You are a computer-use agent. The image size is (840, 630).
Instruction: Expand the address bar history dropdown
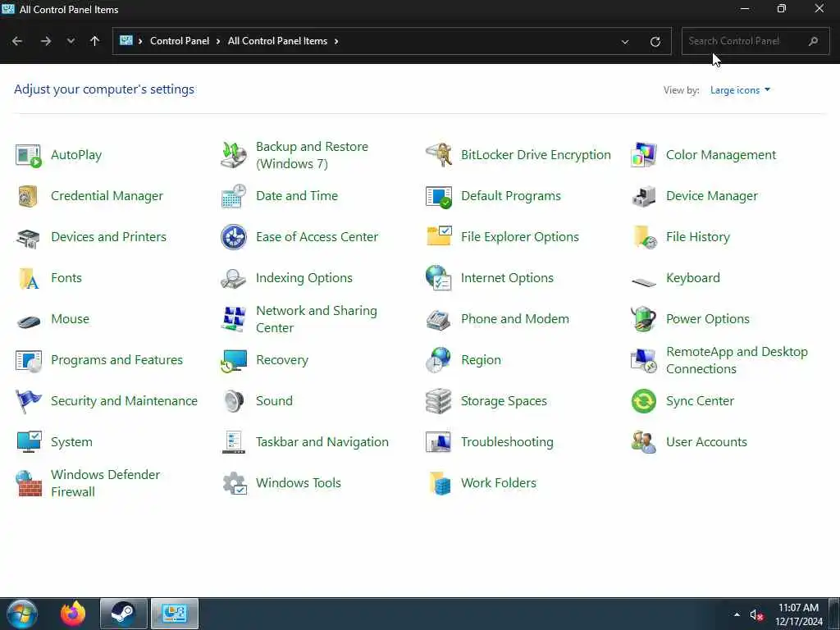pyautogui.click(x=624, y=42)
